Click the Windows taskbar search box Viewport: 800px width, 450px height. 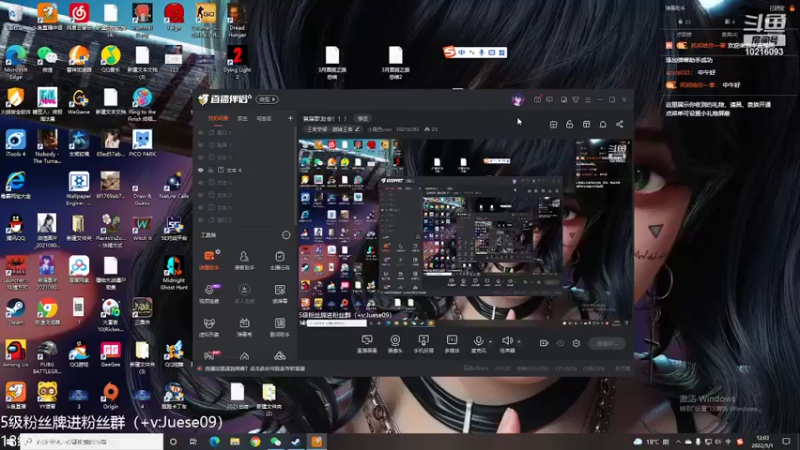tap(92, 442)
